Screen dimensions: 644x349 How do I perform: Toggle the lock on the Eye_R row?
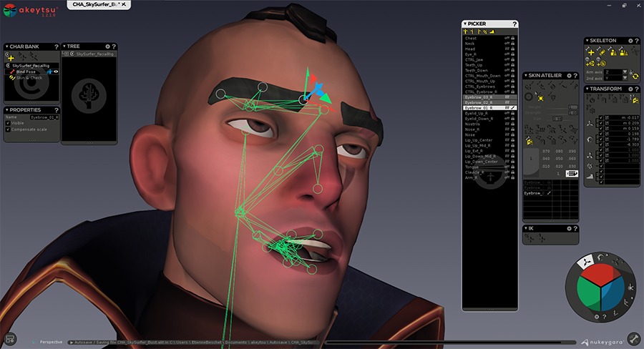coord(513,54)
